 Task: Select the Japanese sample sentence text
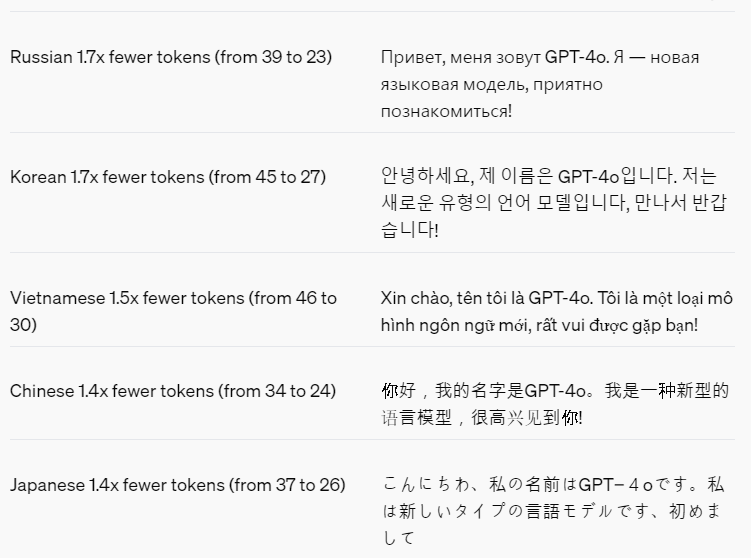(x=553, y=511)
